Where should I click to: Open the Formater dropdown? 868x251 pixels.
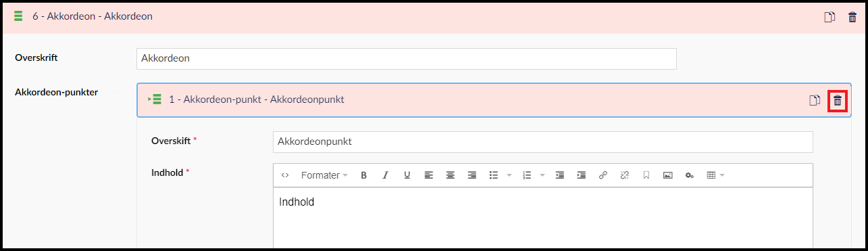click(x=324, y=175)
